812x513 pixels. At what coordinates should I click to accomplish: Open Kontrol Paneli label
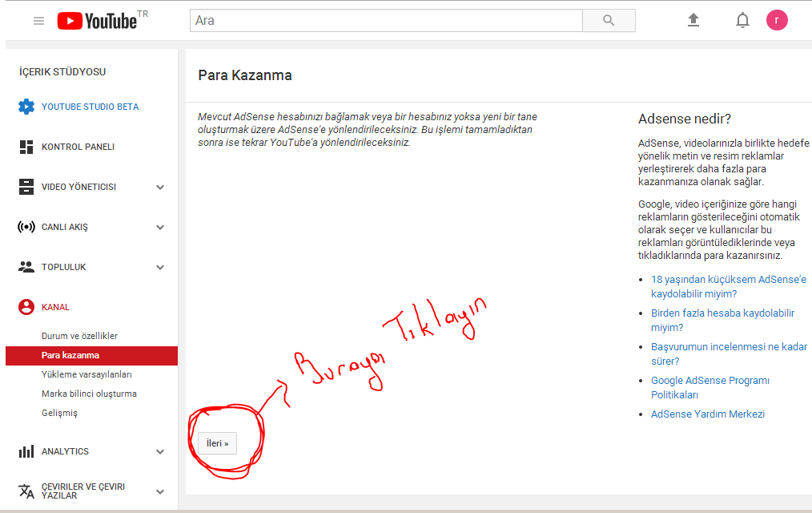pyautogui.click(x=78, y=147)
